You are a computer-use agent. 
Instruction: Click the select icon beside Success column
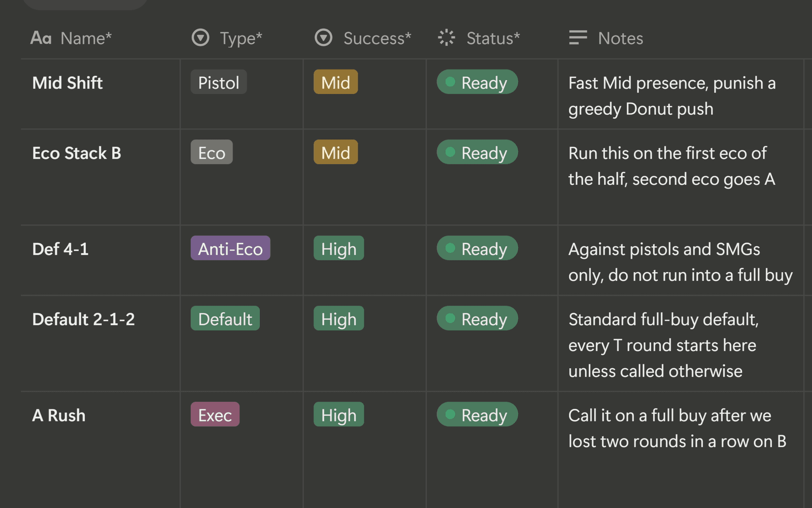(323, 38)
